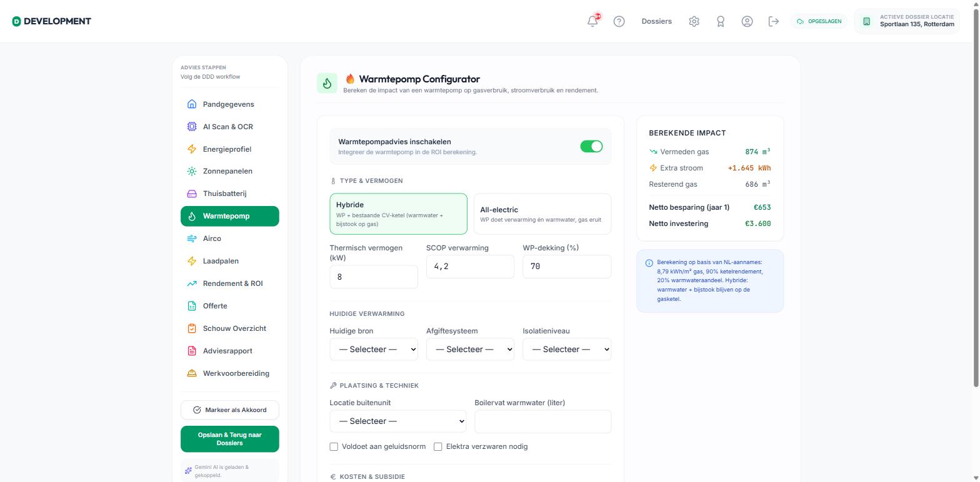Click the lightning icon next to Energieprofiel
Screen dimensions: 980x482
192,149
